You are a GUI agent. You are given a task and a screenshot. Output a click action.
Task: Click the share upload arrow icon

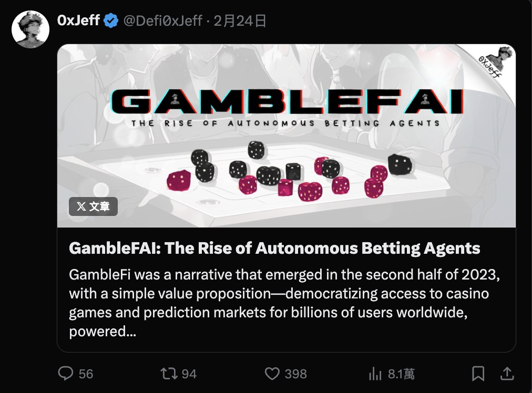coord(507,374)
